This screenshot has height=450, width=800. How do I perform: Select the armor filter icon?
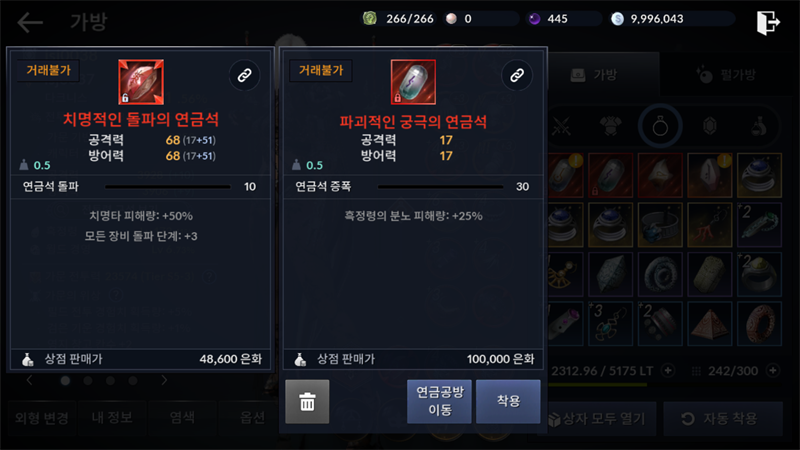610,126
